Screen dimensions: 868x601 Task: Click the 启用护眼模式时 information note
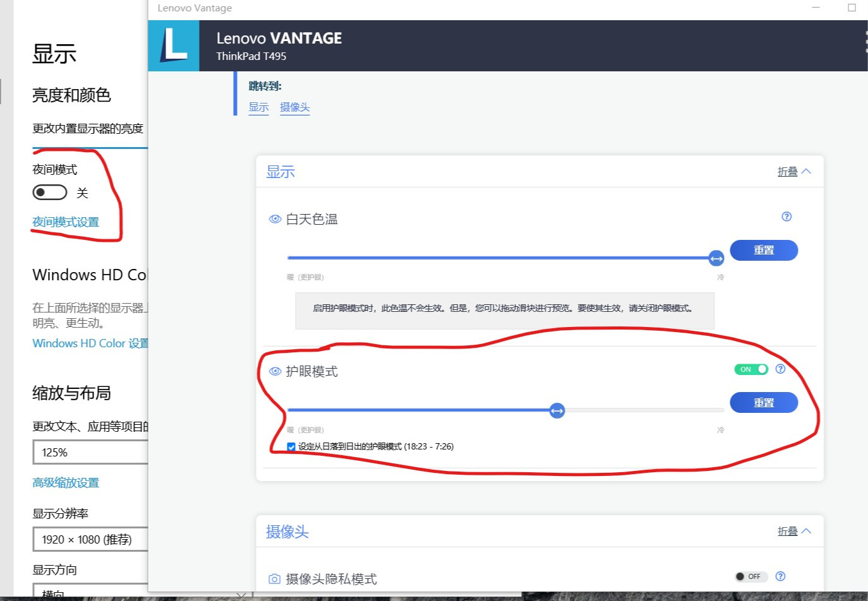tap(505, 310)
